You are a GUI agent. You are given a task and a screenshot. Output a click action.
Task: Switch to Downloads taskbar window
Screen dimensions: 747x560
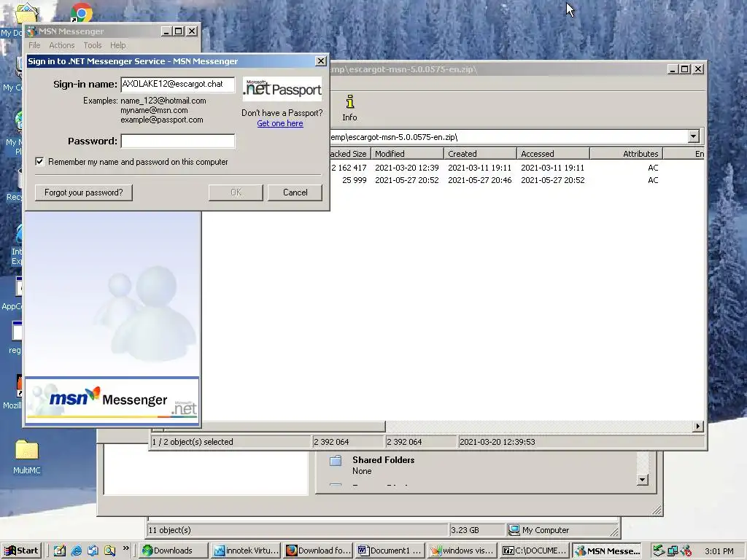(174, 551)
